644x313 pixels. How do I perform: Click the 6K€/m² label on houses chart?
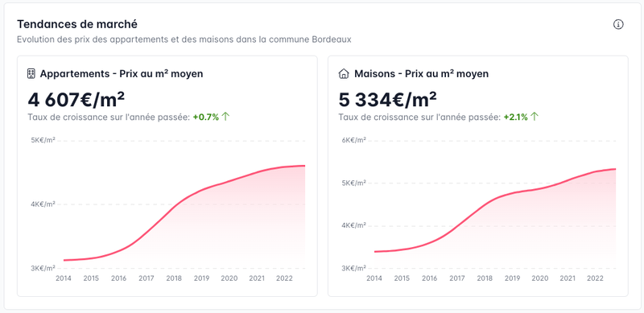pyautogui.click(x=353, y=141)
